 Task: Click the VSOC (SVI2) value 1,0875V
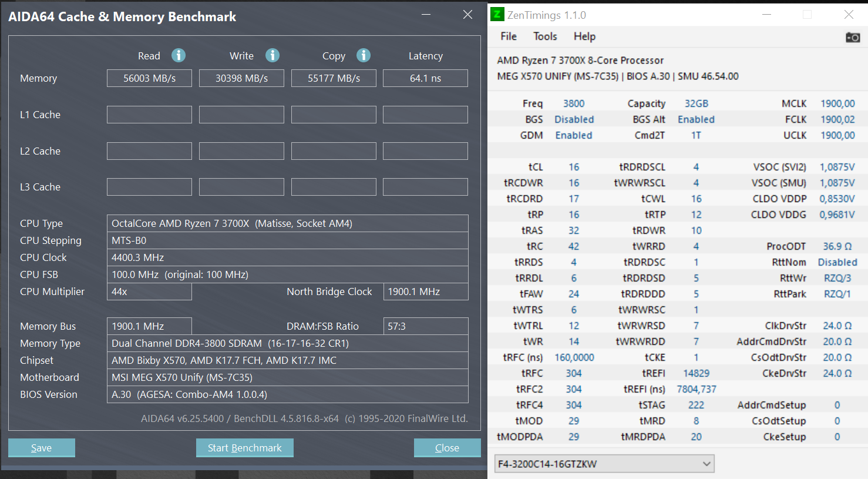pyautogui.click(x=837, y=167)
